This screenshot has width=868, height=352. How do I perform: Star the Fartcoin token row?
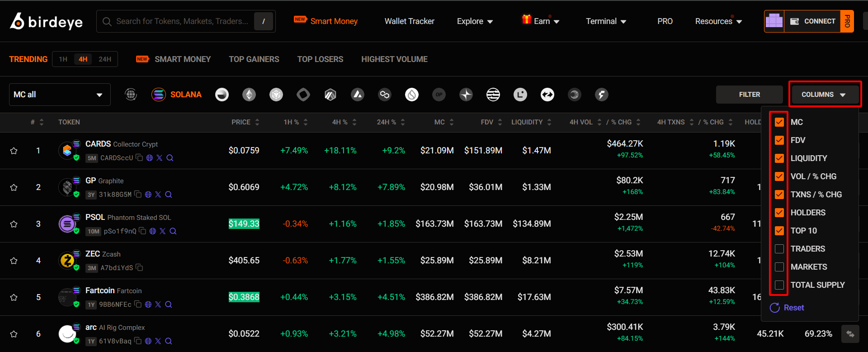(14, 297)
